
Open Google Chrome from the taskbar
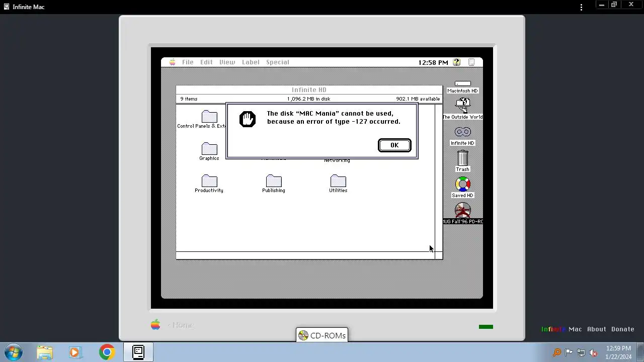[107, 352]
